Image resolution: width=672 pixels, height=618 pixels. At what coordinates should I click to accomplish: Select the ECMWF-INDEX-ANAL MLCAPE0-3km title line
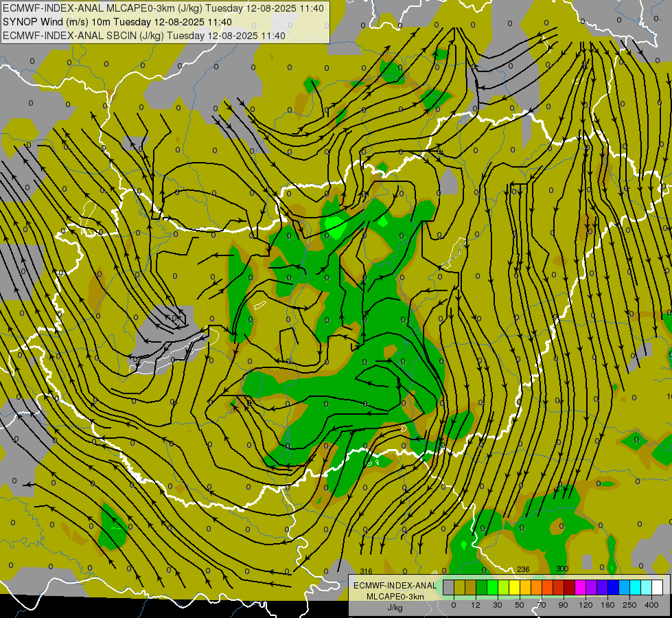point(163,8)
